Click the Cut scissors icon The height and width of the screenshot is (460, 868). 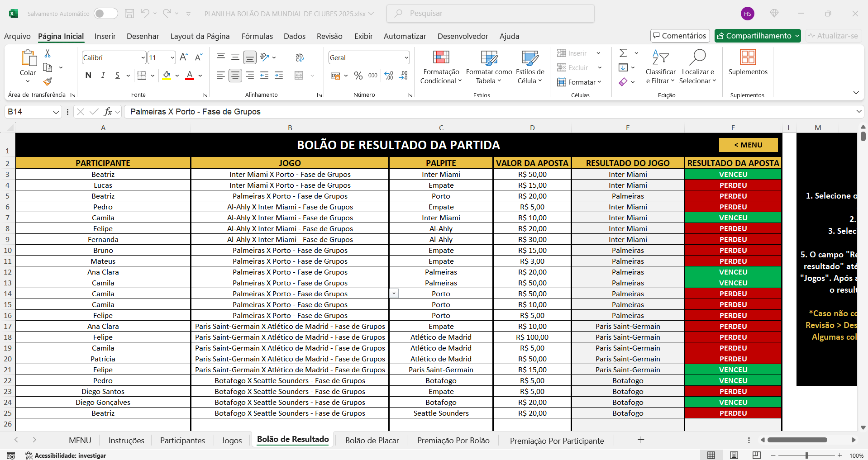(48, 53)
